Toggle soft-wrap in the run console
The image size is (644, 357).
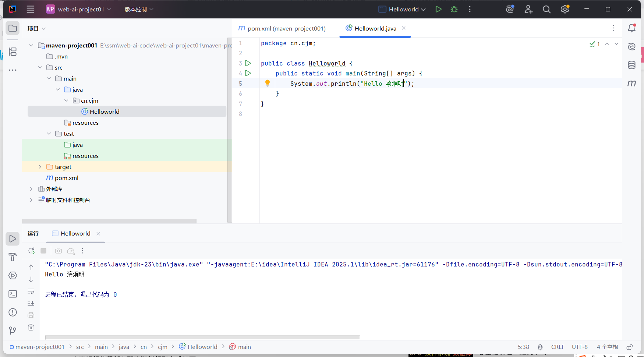click(x=31, y=291)
